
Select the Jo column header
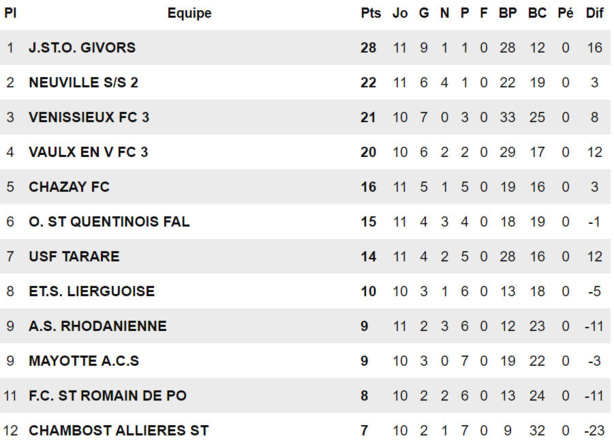pos(400,13)
